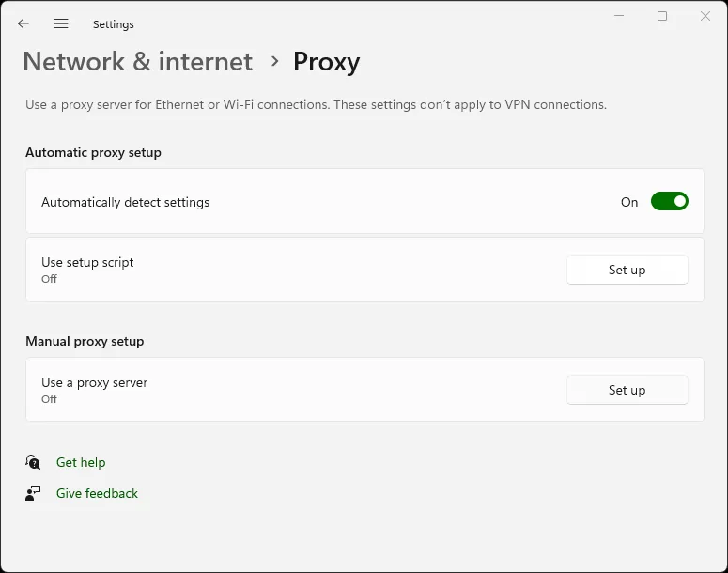Close the Settings window
The image size is (728, 573).
pyautogui.click(x=705, y=16)
